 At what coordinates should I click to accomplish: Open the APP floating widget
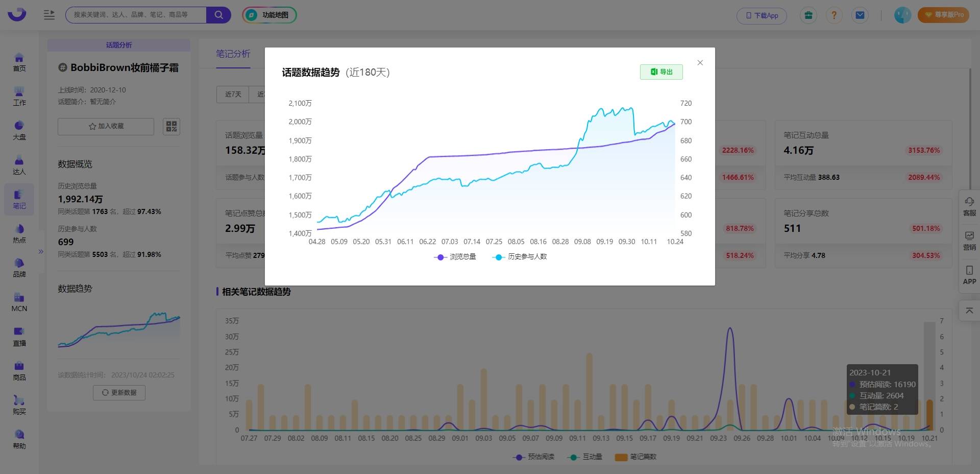point(969,275)
